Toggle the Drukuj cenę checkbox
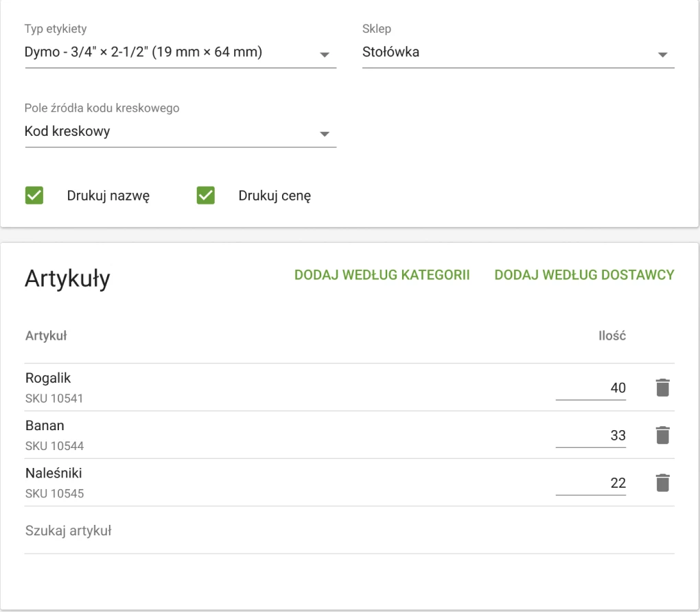Viewport: 700px width, 612px height. click(x=206, y=196)
